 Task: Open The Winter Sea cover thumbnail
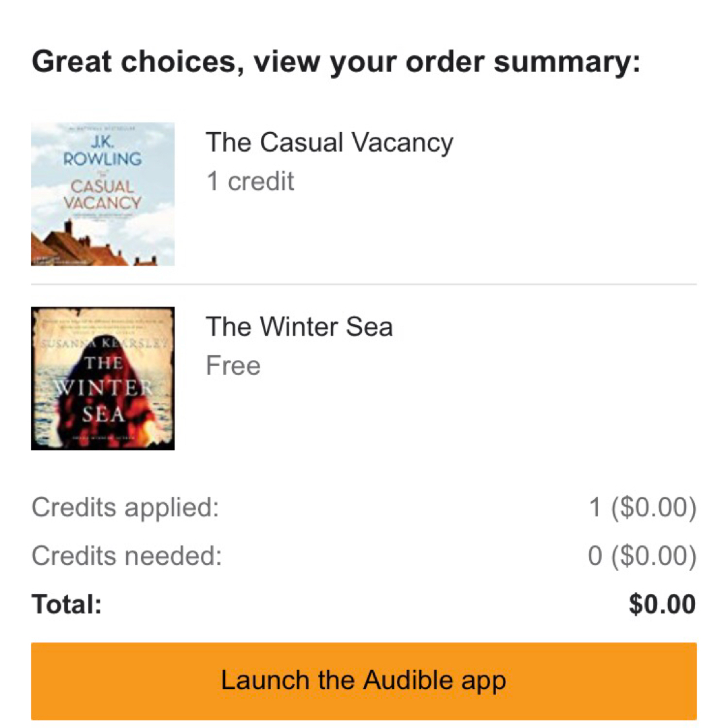tap(102, 378)
